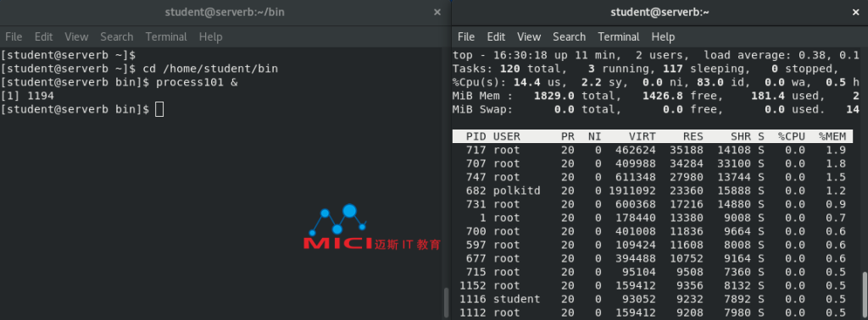Click the 'cd /home/student/bin' command line

[210, 69]
